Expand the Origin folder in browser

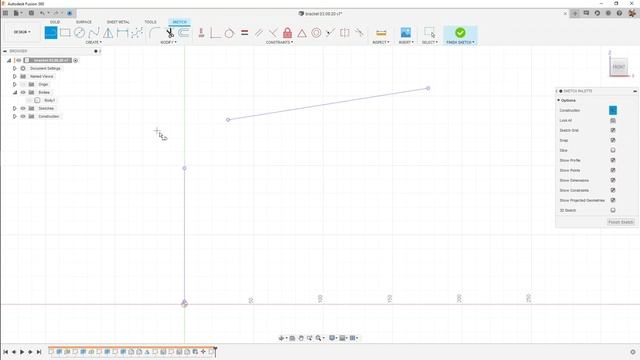click(x=15, y=84)
